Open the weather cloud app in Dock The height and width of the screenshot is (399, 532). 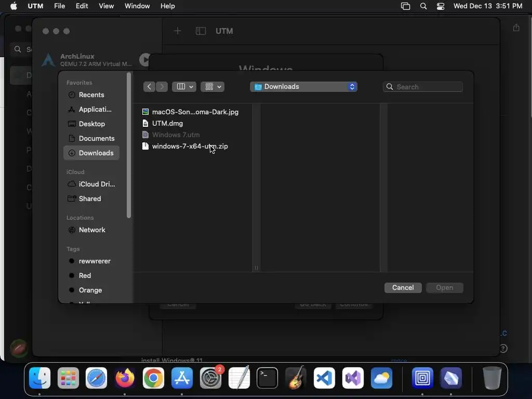[x=382, y=378]
